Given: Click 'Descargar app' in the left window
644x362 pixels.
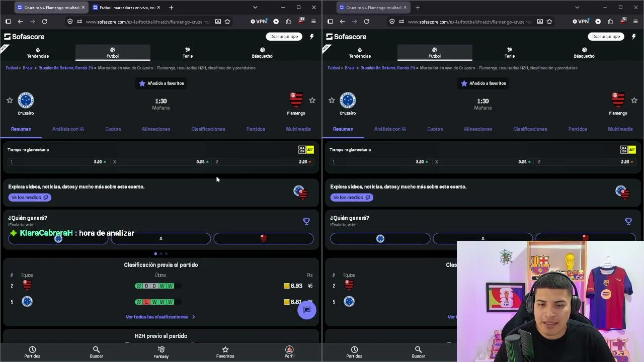Looking at the screenshot, I should [x=284, y=37].
